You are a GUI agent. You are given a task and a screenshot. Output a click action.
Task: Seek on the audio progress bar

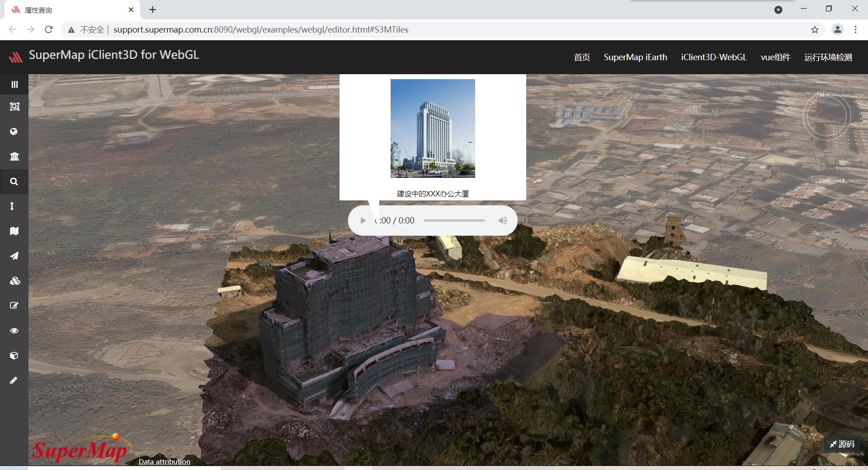454,221
